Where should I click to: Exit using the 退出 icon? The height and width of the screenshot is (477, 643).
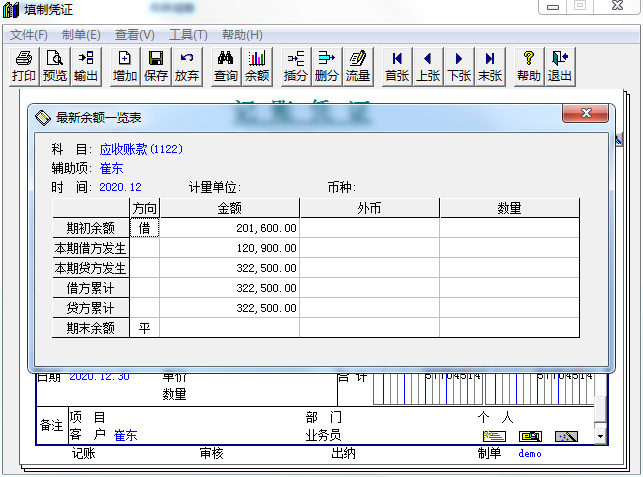pyautogui.click(x=560, y=66)
